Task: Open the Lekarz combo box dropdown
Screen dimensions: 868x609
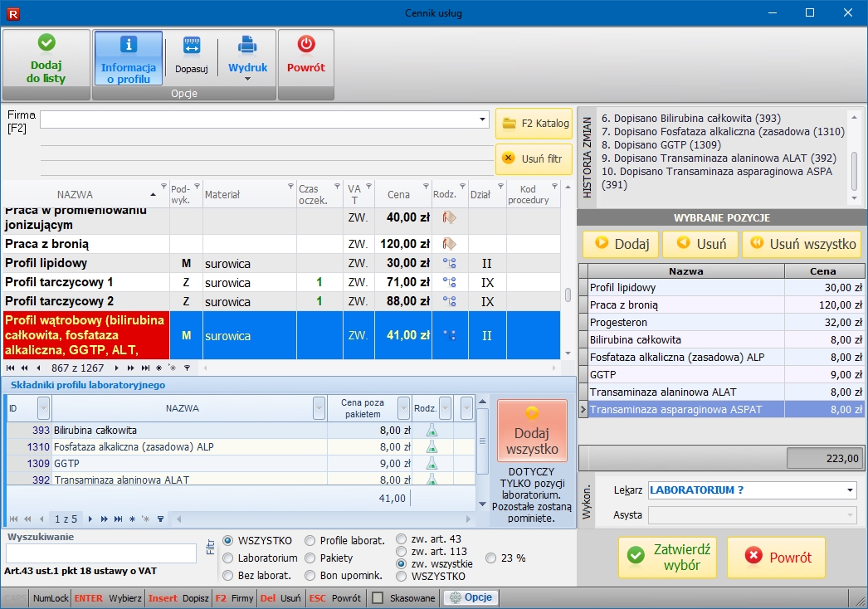Action: 850,490
